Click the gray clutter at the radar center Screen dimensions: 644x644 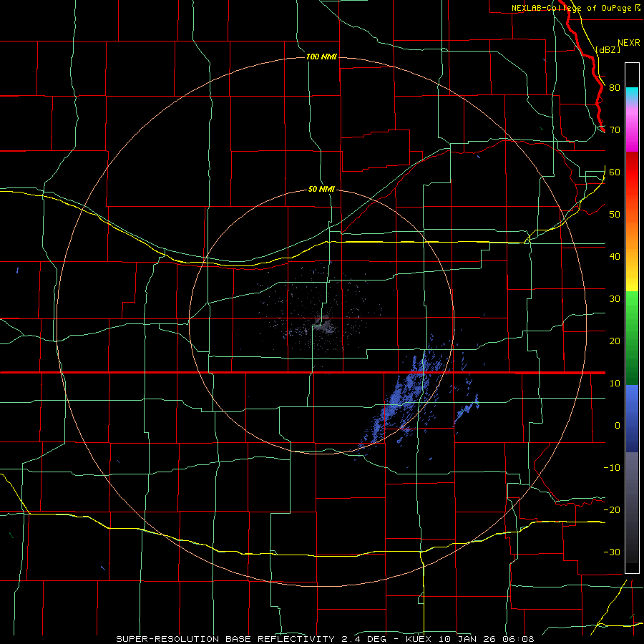[x=324, y=324]
